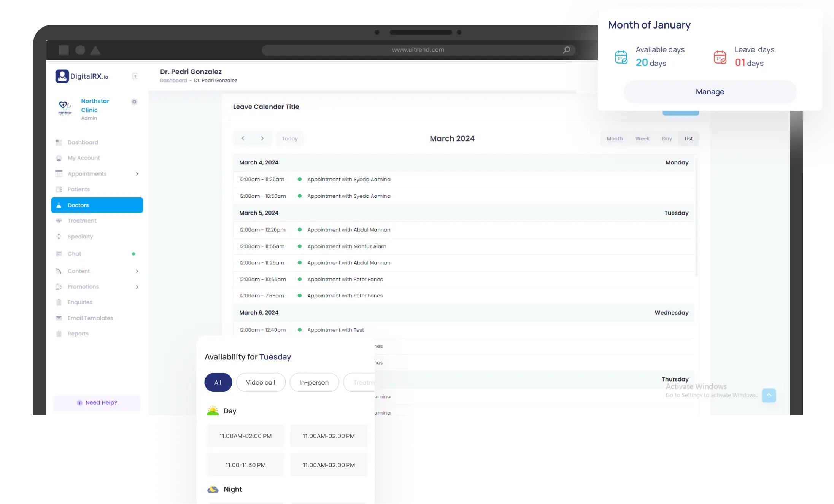
Task: Open the Patients section icon
Action: pos(59,189)
